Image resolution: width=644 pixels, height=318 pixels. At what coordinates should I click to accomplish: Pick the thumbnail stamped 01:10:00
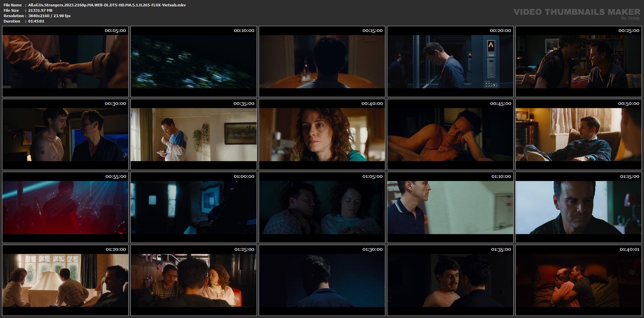click(450, 207)
